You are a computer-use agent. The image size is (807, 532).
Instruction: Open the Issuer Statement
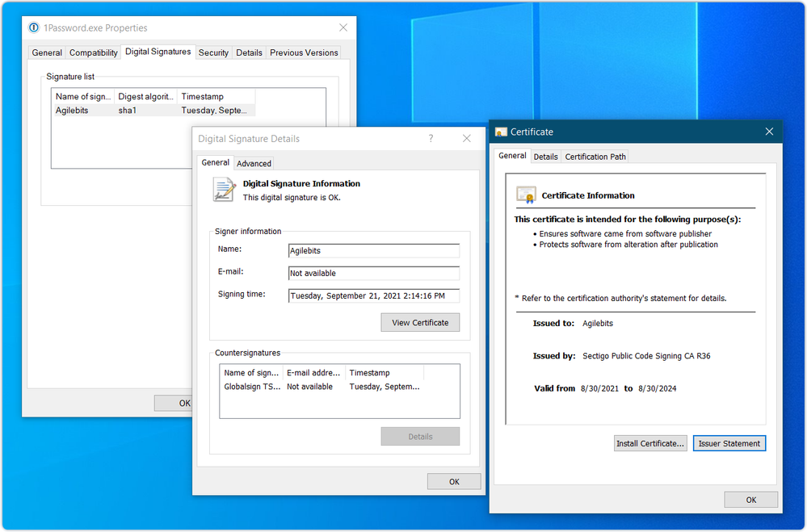tap(729, 443)
